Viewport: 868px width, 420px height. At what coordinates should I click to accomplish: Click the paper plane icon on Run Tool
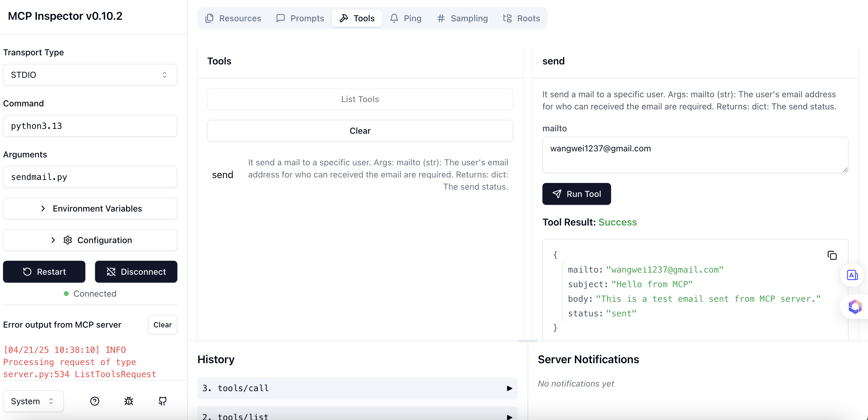557,194
